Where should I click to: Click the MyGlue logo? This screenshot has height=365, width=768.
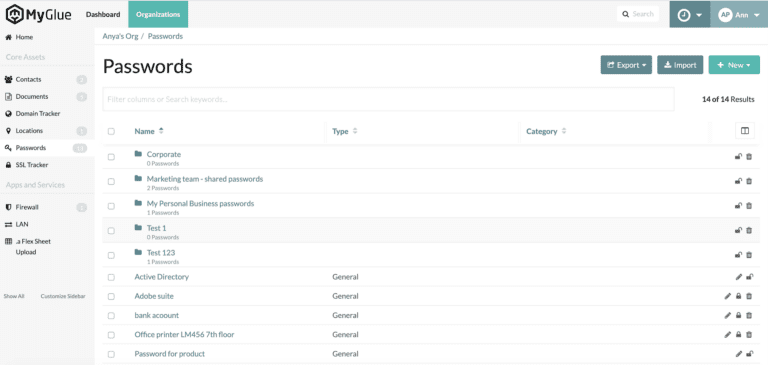[x=39, y=14]
